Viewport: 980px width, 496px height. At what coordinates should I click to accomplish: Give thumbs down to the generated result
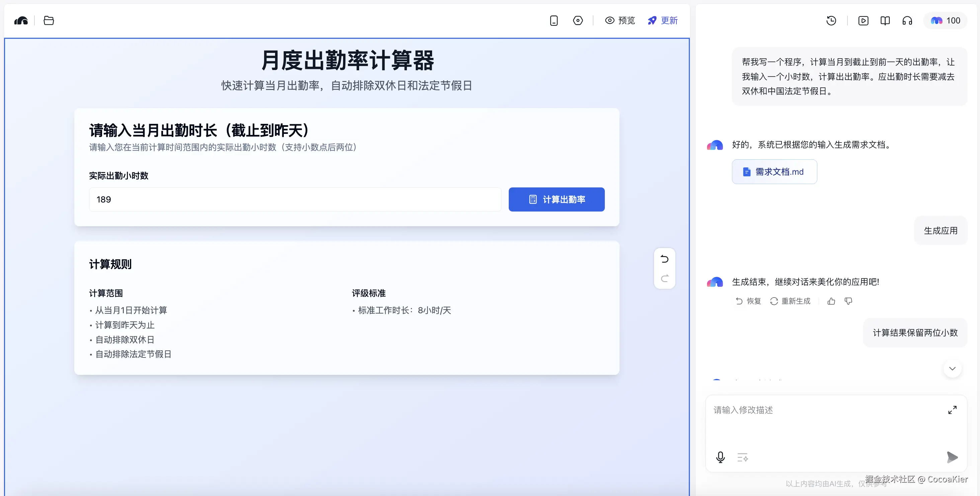point(848,301)
